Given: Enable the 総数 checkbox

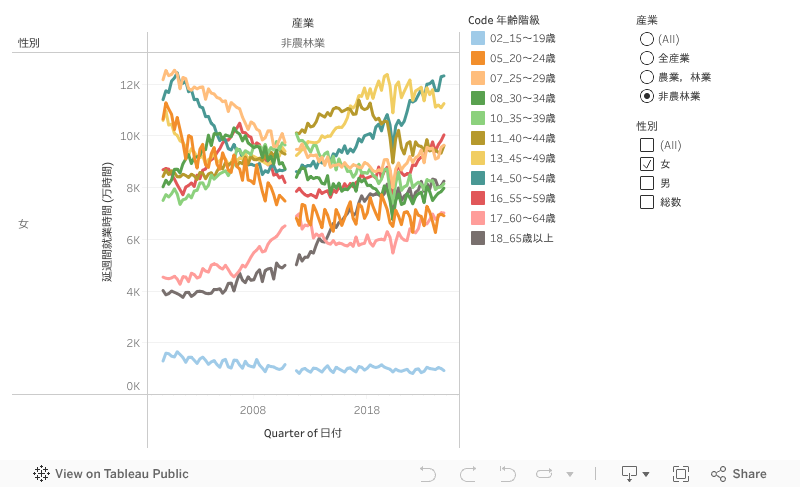Looking at the screenshot, I should tap(647, 202).
